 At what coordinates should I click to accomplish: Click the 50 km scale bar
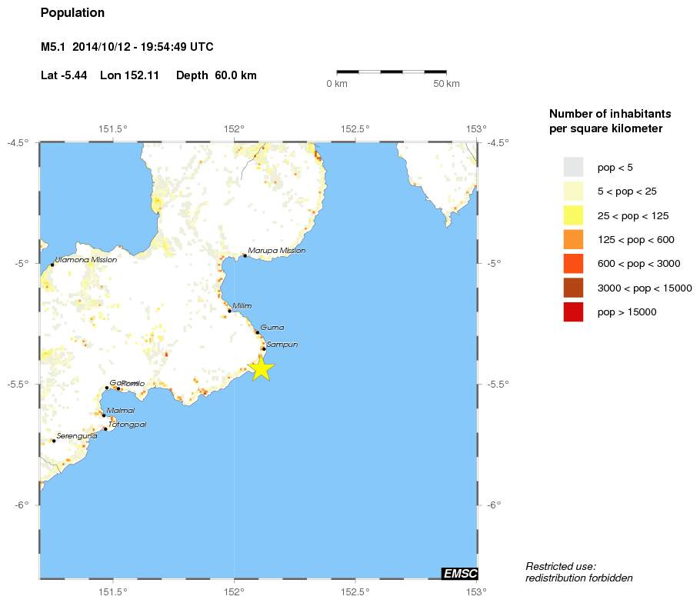(392, 72)
